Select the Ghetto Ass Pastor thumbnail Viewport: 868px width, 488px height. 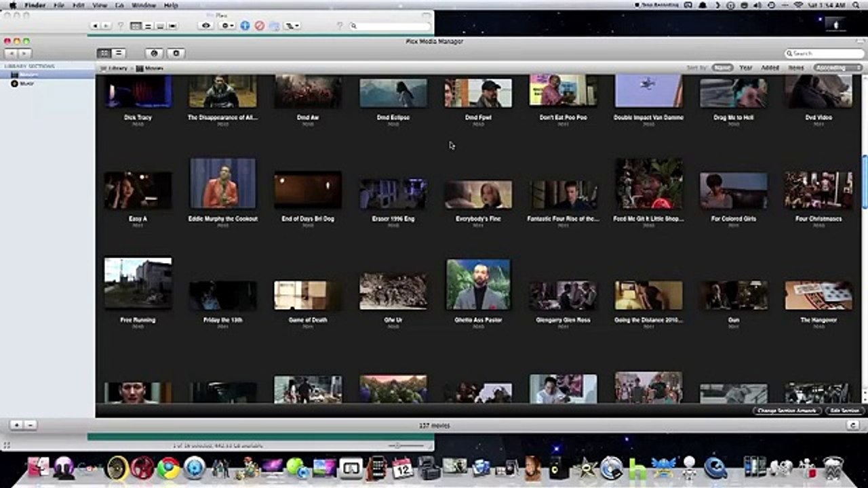pyautogui.click(x=478, y=285)
